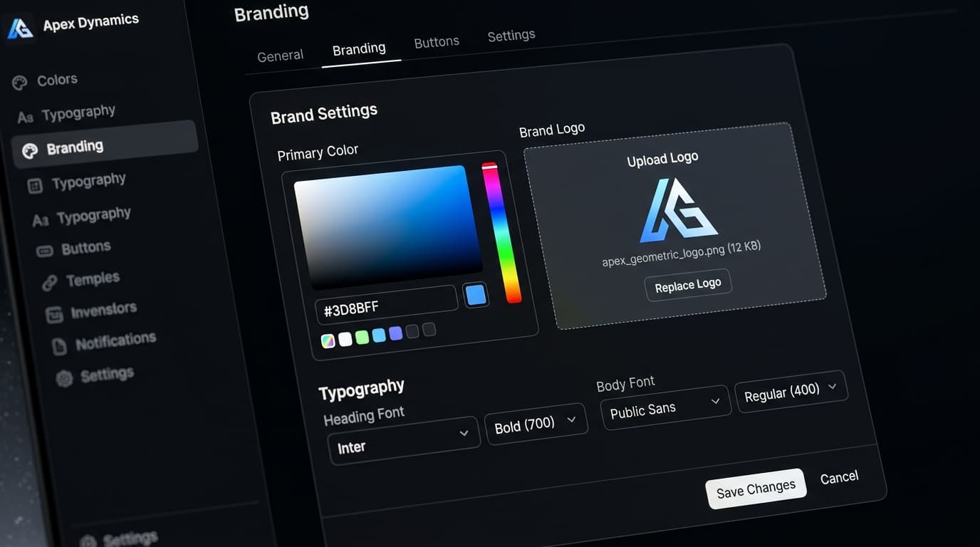The width and height of the screenshot is (980, 547).
Task: Click Save Changes
Action: (x=756, y=489)
